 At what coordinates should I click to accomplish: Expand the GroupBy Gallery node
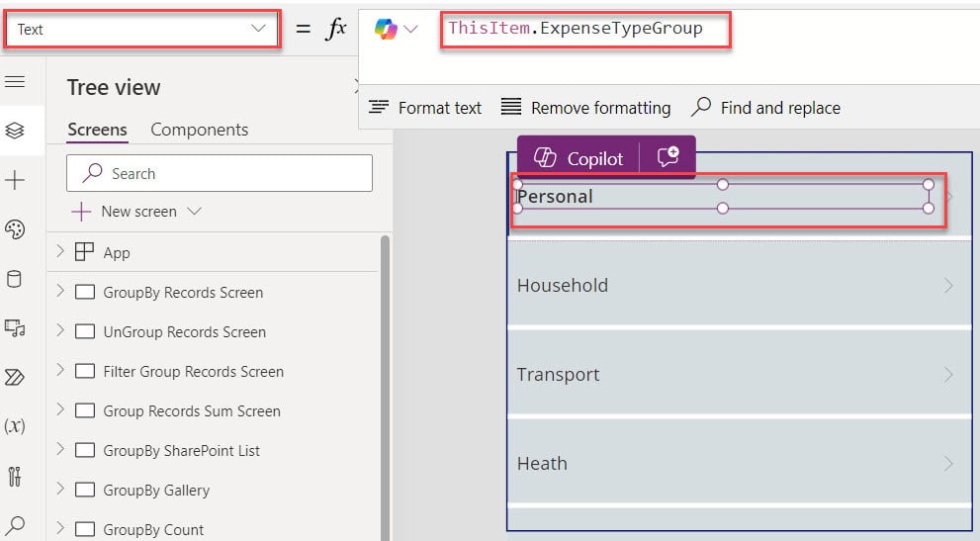[x=60, y=489]
